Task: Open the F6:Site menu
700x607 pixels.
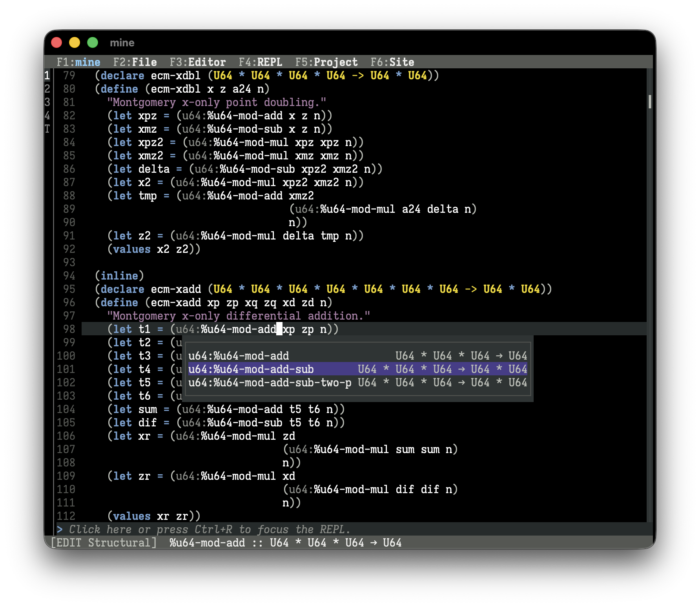Action: tap(392, 62)
